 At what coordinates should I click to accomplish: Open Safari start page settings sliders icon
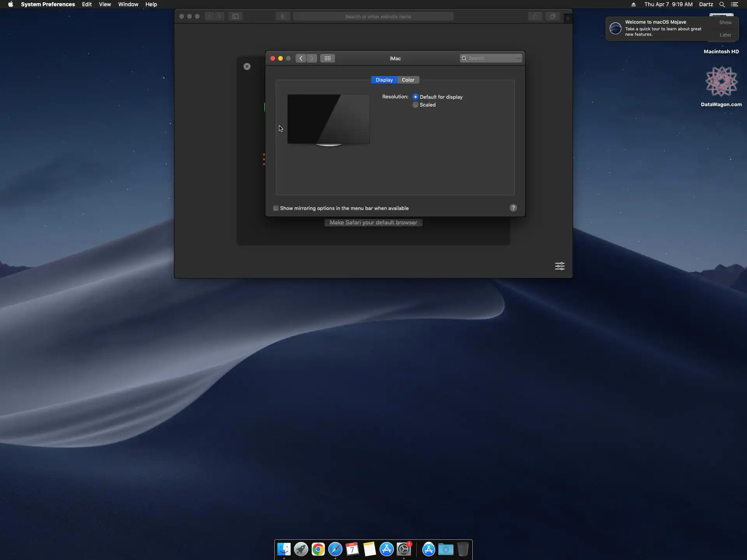pyautogui.click(x=559, y=266)
